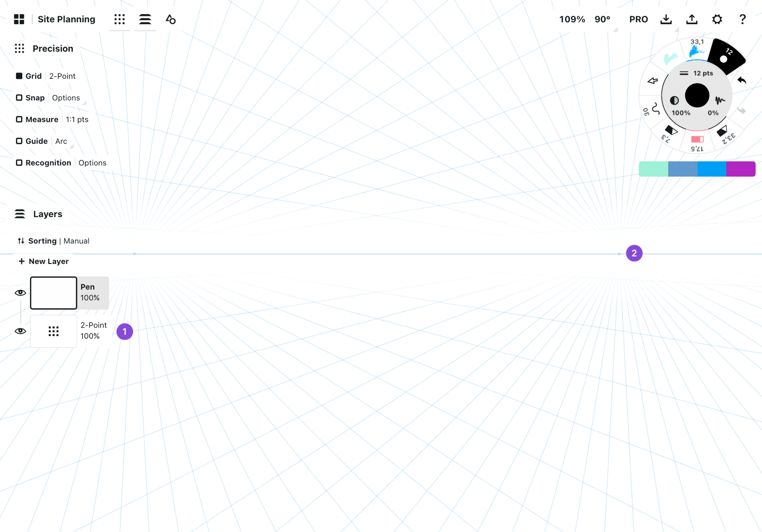The image size is (762, 532).
Task: Open the Measure 1:1 pts scale dropdown
Action: pos(77,119)
